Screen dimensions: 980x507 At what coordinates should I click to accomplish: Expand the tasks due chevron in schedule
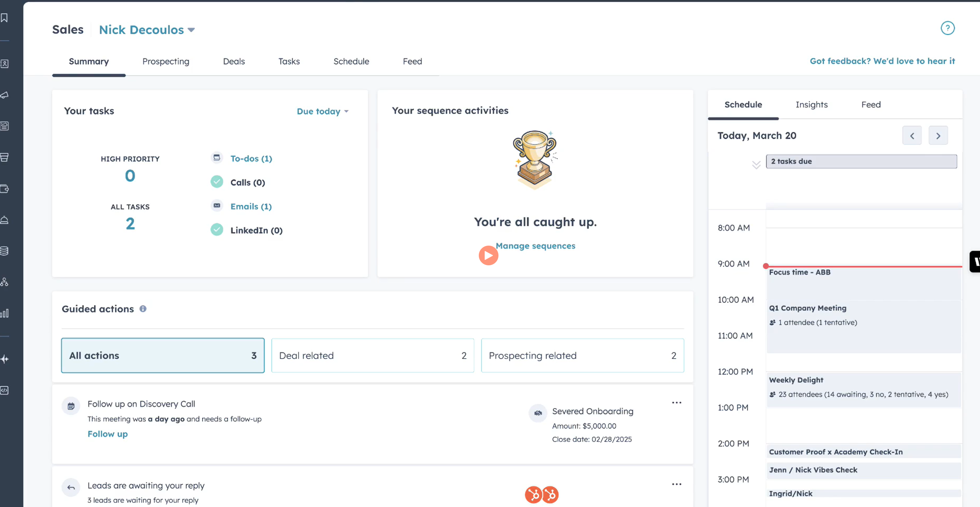[x=756, y=165]
